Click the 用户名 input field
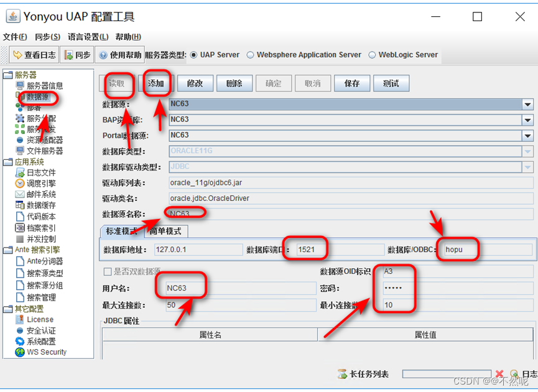 click(241, 288)
